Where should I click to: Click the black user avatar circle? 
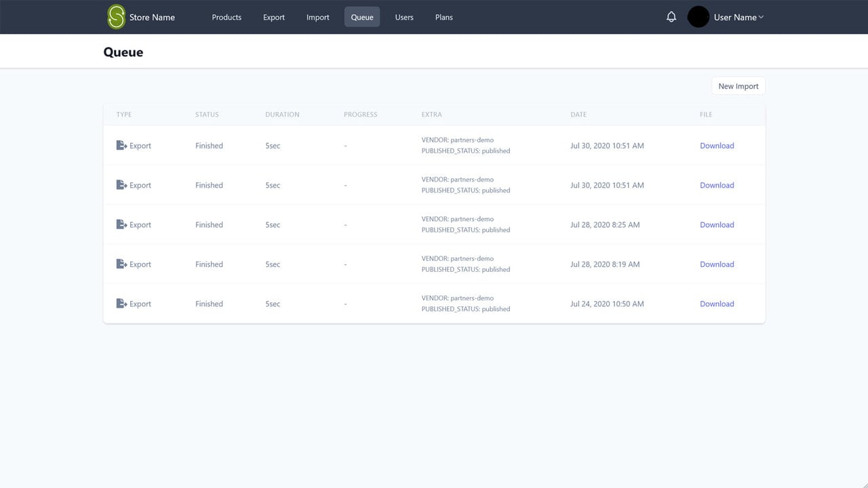pyautogui.click(x=698, y=17)
